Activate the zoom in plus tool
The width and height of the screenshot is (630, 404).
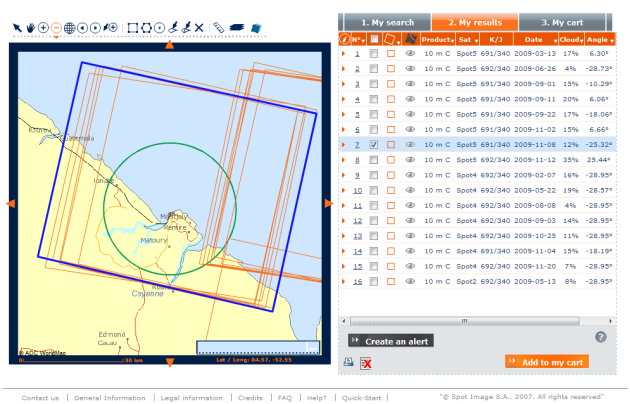tap(43, 28)
